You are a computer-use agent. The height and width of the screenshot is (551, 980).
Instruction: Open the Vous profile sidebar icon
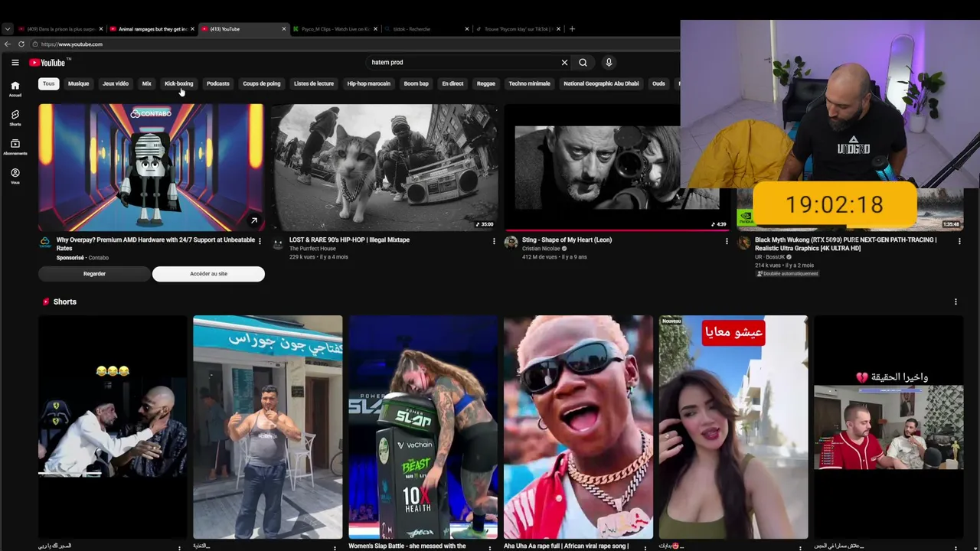15,176
